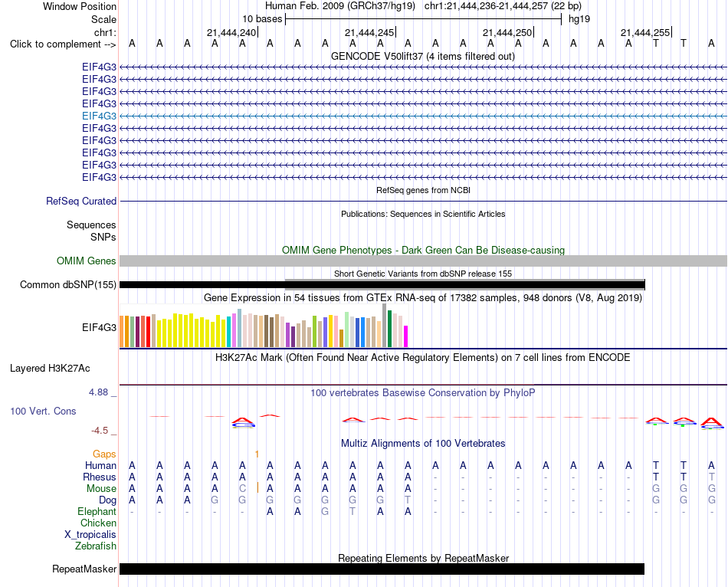The image size is (728, 587).
Task: Click the 'chr1:' ruler label
Action: (x=105, y=32)
